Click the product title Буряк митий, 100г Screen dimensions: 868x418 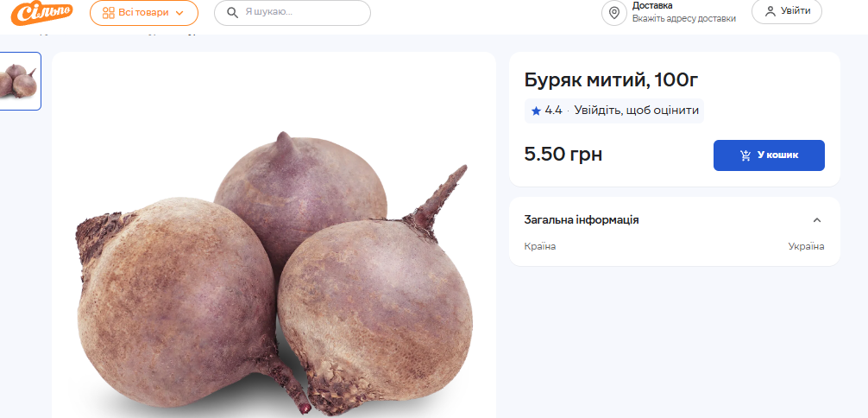611,81
